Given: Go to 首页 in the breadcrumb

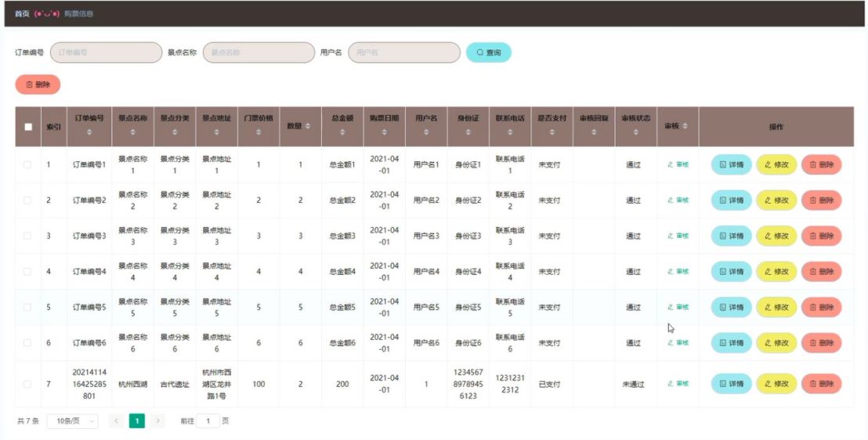Looking at the screenshot, I should [22, 14].
